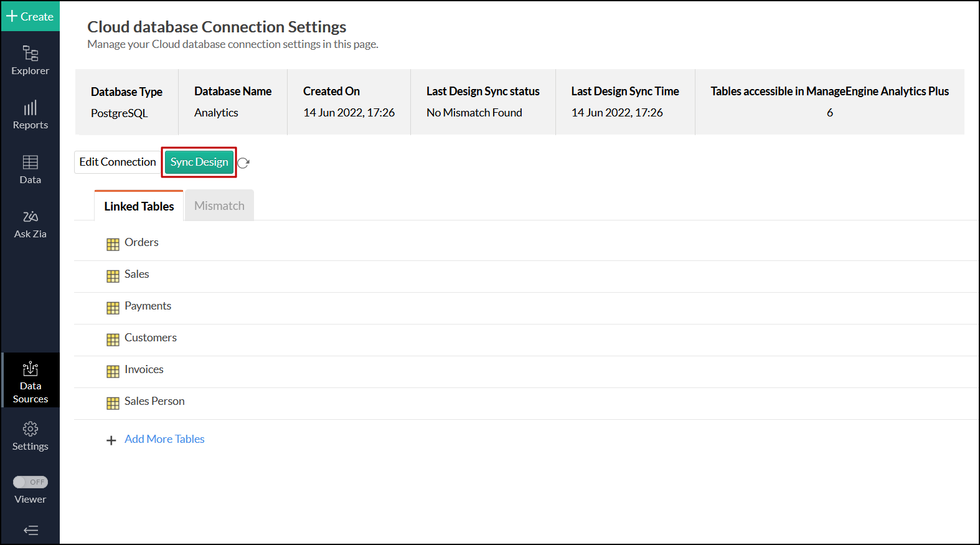Click the Create button

[x=30, y=16]
